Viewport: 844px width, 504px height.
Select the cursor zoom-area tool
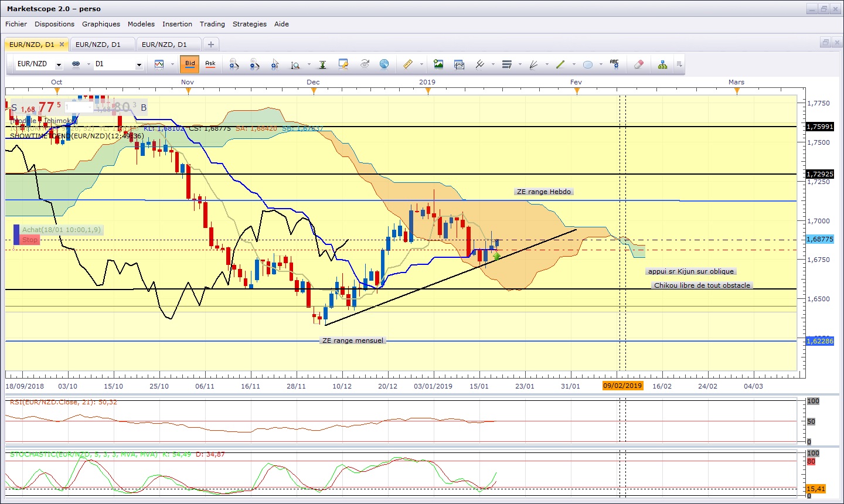click(275, 64)
